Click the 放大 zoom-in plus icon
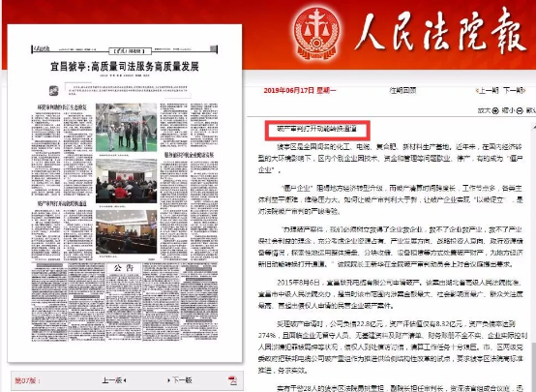This screenshot has width=536, height=392. 495,110
